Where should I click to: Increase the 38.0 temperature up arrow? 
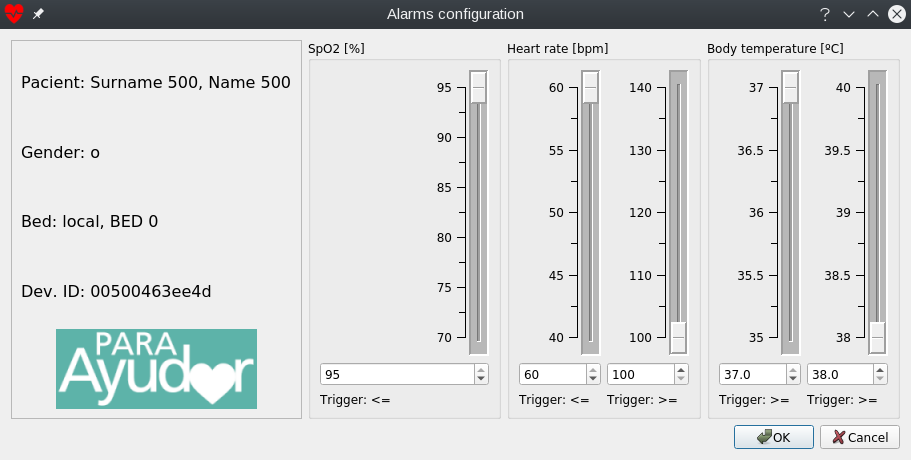click(880, 369)
